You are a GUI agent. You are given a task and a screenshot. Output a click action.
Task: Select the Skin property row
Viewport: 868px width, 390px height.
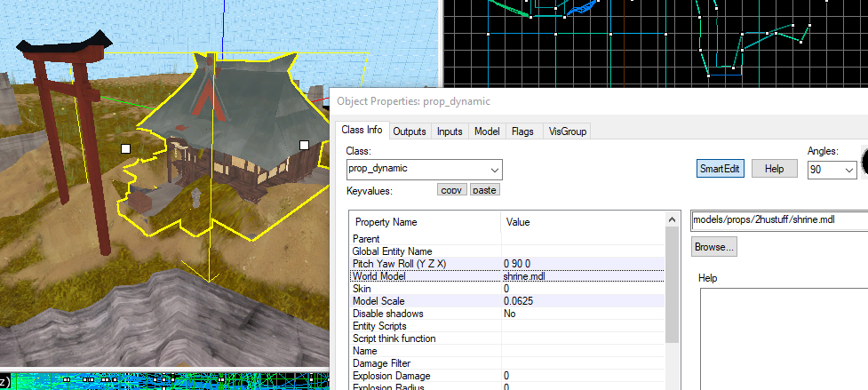(x=507, y=289)
